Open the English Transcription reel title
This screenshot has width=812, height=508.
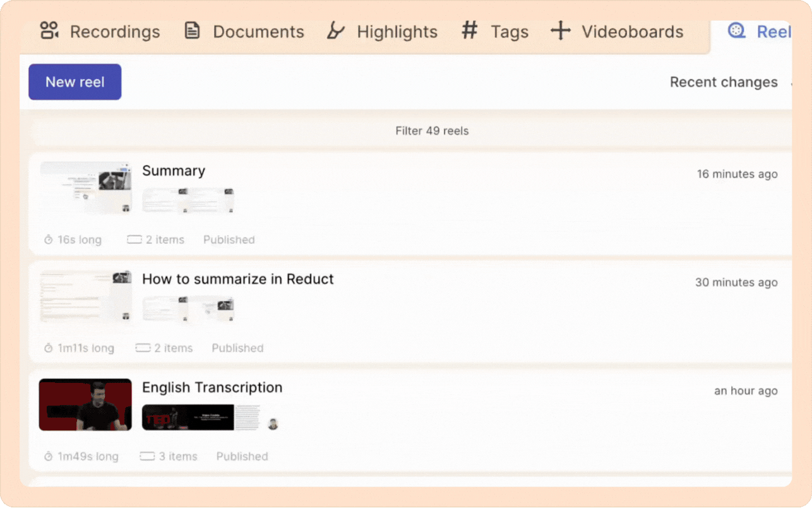tap(212, 387)
